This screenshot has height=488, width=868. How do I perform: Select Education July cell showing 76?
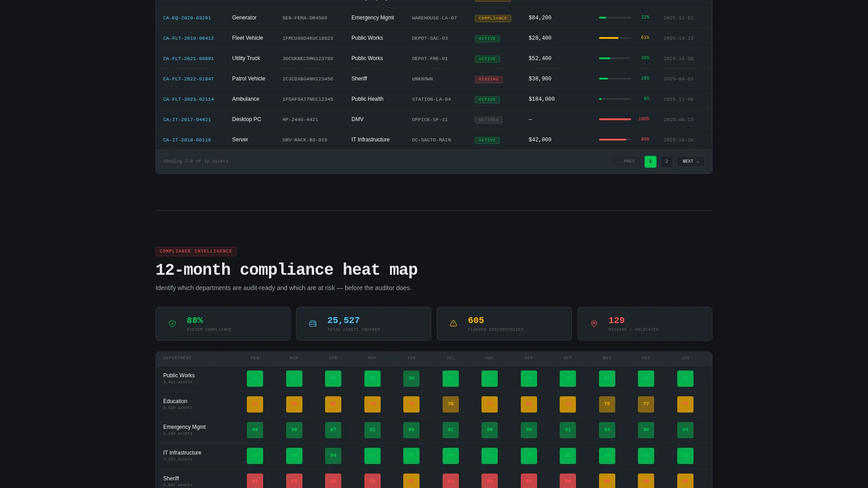(451, 404)
